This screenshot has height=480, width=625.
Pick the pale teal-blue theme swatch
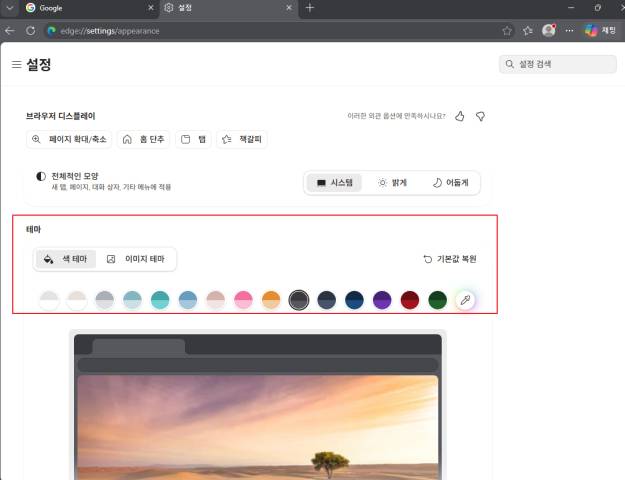click(132, 300)
